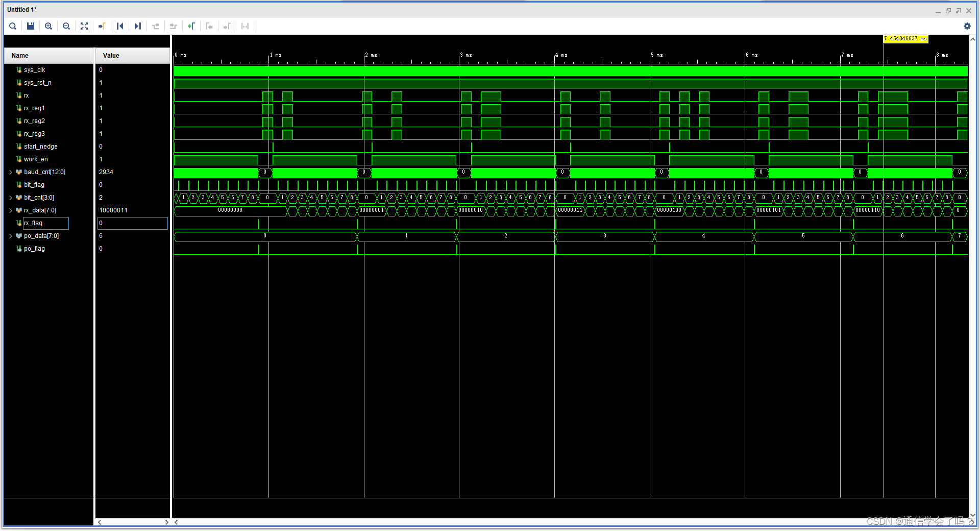Save the waveform configuration
This screenshot has width=980, height=531.
(x=31, y=26)
